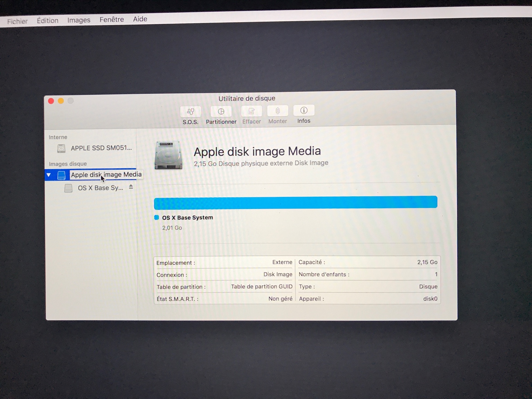
Task: Open the Édition menu
Action: [x=47, y=20]
